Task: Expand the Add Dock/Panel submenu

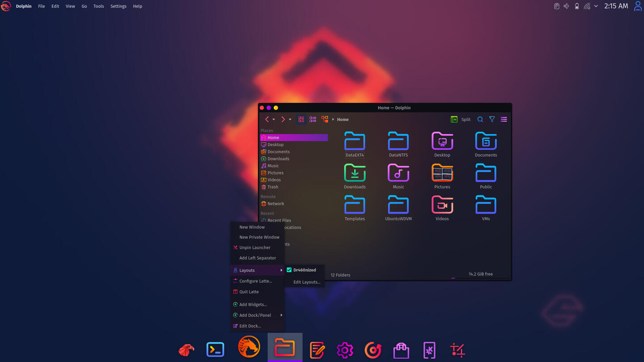Action: [258, 315]
